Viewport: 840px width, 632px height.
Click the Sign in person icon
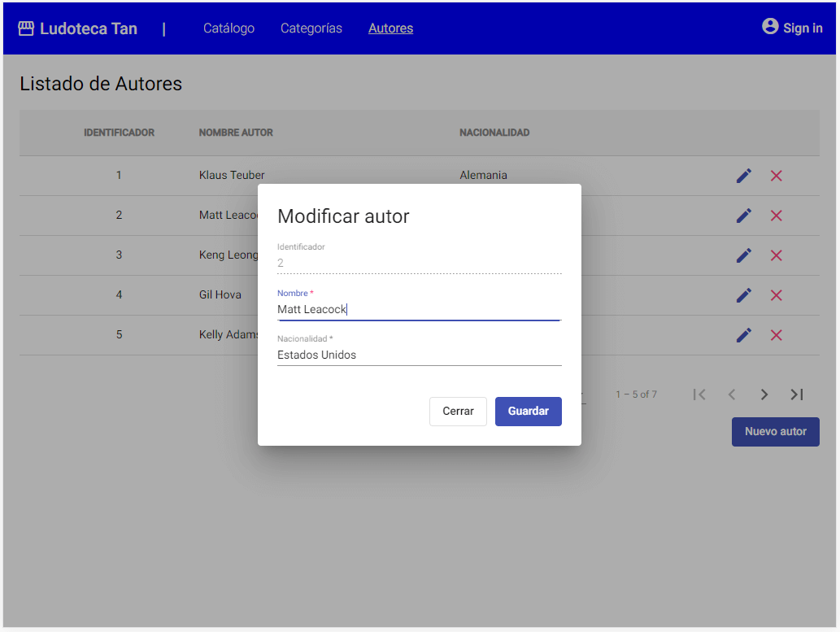pyautogui.click(x=769, y=26)
